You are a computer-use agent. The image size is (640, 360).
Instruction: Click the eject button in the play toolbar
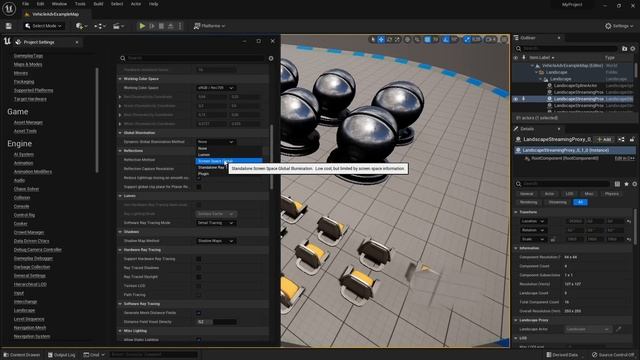(171, 26)
